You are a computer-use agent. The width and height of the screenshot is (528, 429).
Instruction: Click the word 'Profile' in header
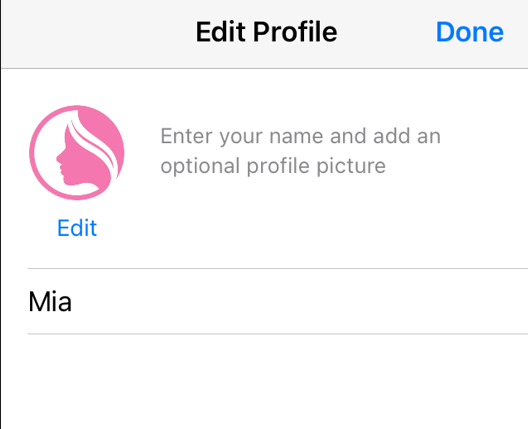[x=295, y=32]
